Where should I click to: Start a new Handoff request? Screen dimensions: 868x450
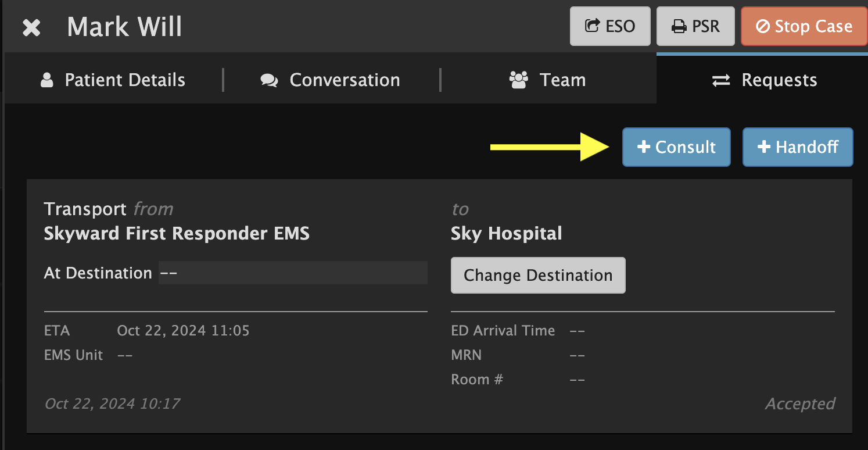798,147
